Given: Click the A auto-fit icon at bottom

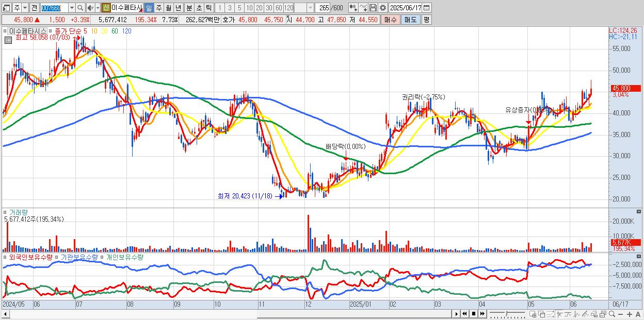Looking at the screenshot, I should click(638, 314).
